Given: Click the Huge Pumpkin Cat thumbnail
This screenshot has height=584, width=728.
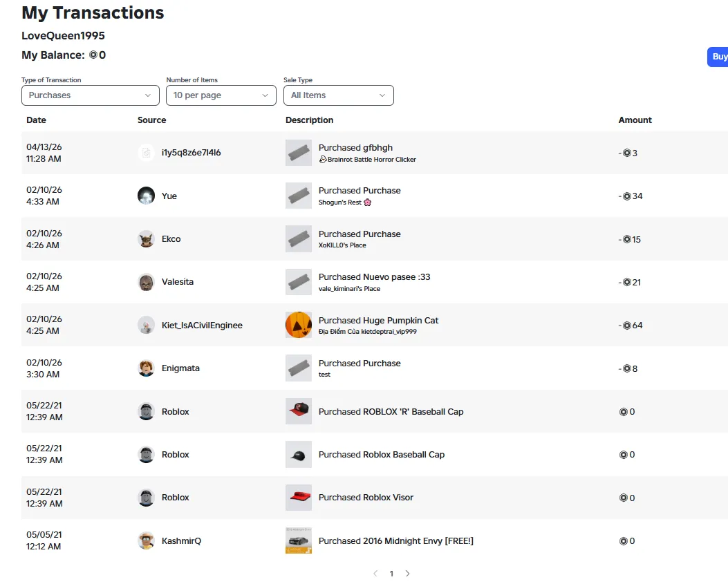Looking at the screenshot, I should tap(299, 325).
